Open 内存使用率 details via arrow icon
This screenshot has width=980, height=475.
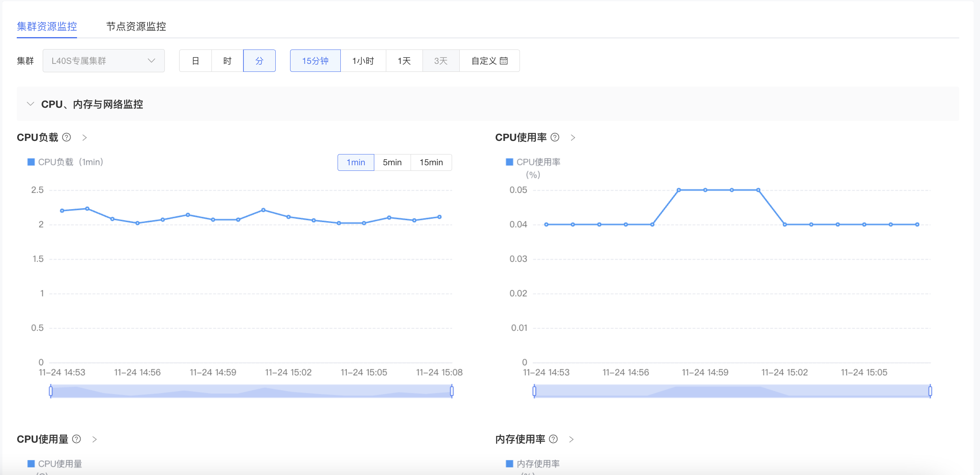click(571, 439)
